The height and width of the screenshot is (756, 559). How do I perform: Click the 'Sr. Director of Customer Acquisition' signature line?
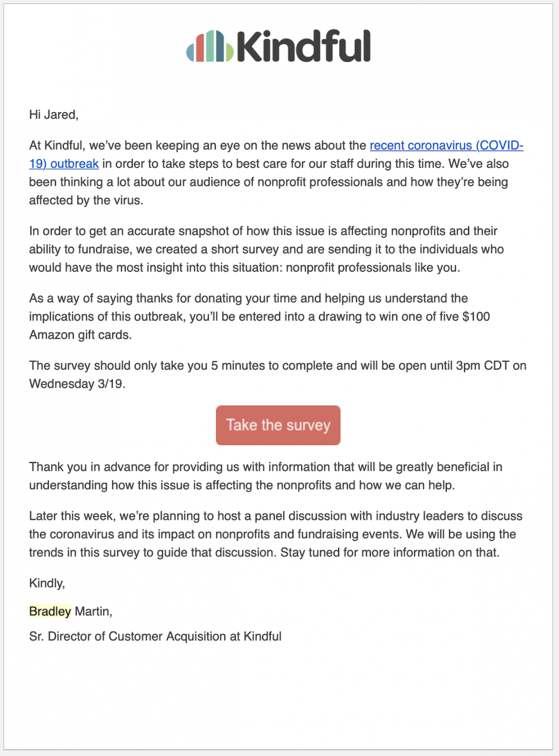pyautogui.click(x=155, y=636)
